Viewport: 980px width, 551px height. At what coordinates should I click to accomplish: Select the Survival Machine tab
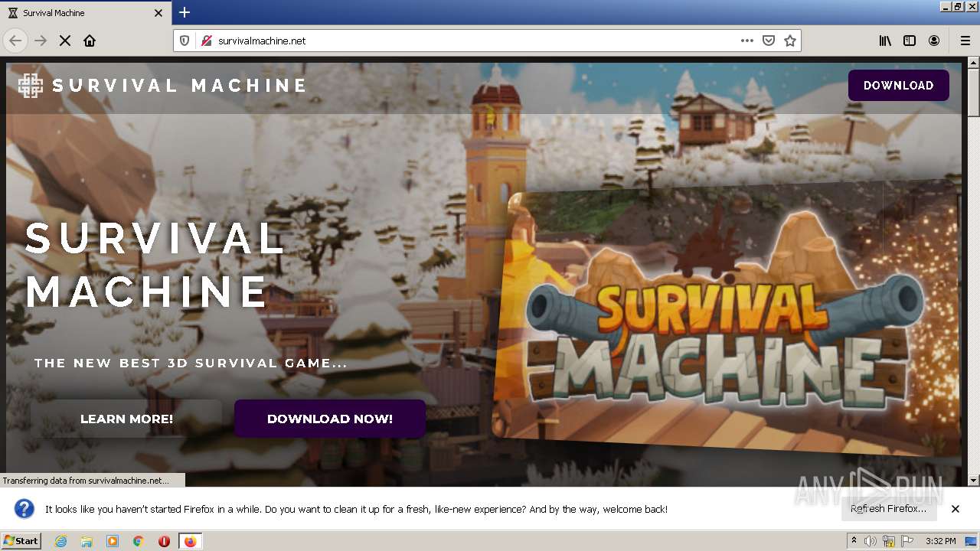coord(86,13)
